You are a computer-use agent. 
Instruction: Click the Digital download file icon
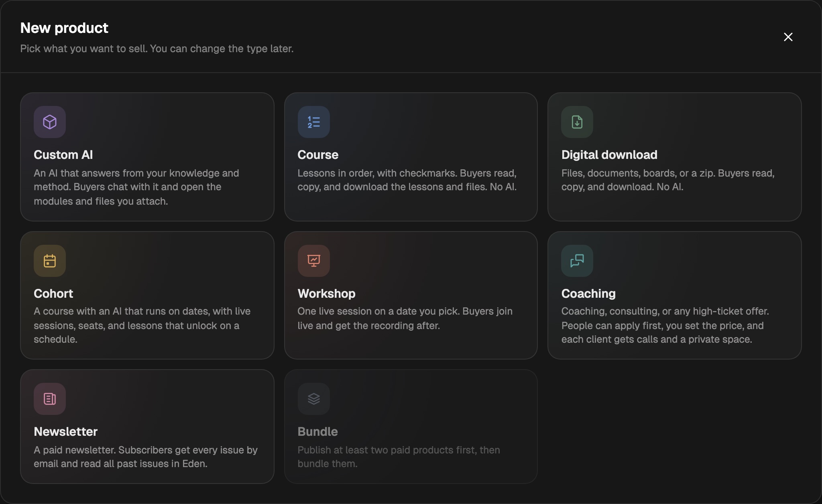click(x=577, y=122)
